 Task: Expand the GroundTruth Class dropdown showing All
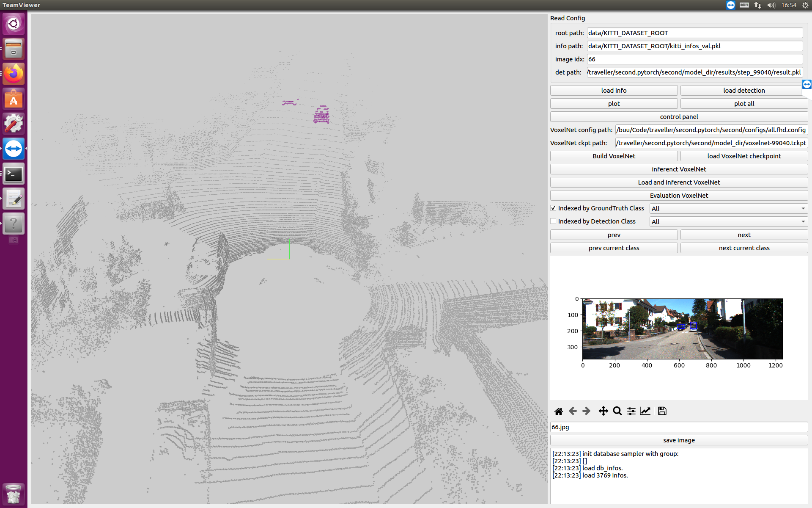(728, 209)
